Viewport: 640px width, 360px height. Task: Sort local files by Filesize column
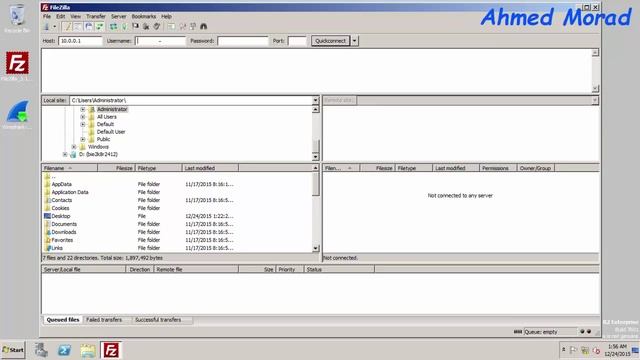[116, 168]
